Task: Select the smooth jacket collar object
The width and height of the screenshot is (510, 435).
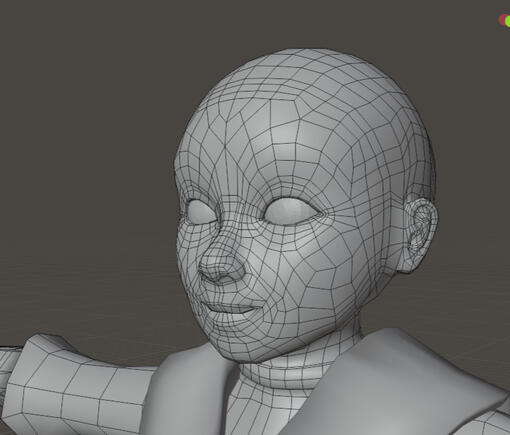Action: tap(383, 383)
